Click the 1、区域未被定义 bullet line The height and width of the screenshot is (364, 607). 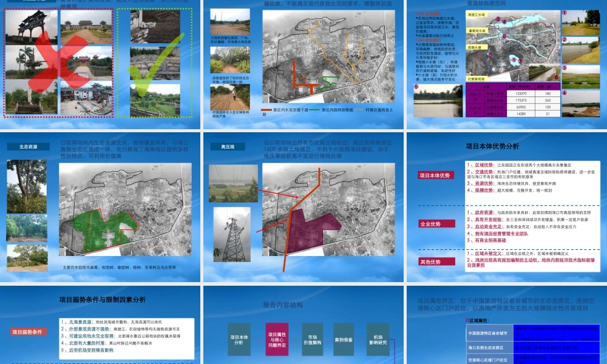coord(518,254)
